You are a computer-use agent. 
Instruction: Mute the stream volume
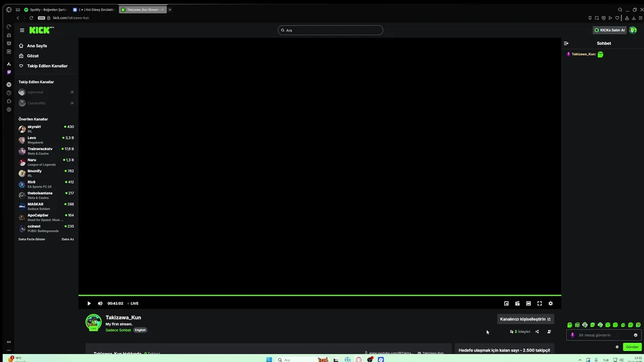(x=100, y=303)
